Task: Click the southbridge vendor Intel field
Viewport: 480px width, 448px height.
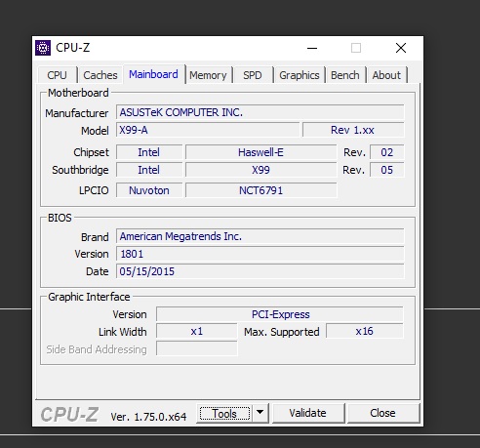Action: (x=149, y=170)
